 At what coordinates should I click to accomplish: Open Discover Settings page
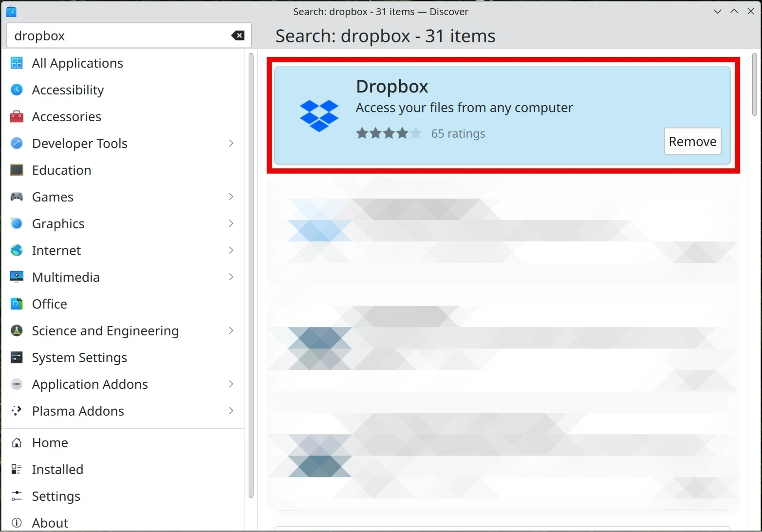tap(123, 496)
